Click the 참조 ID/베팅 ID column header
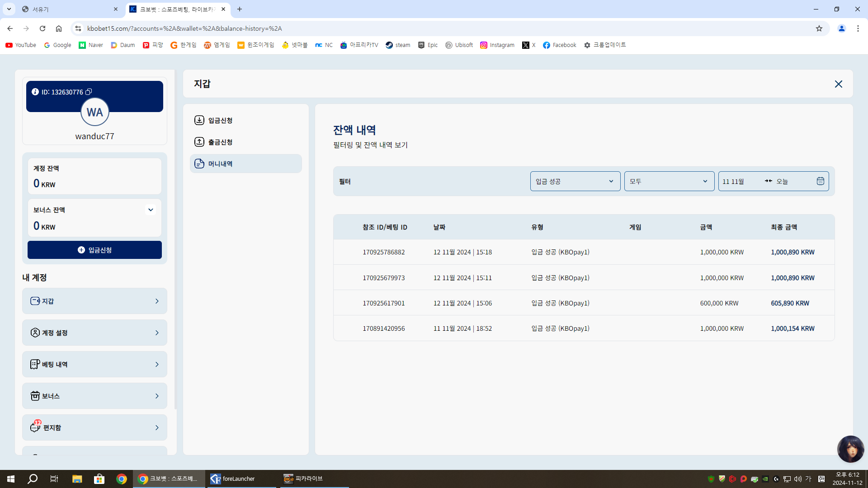Viewport: 868px width, 488px height. tap(385, 227)
